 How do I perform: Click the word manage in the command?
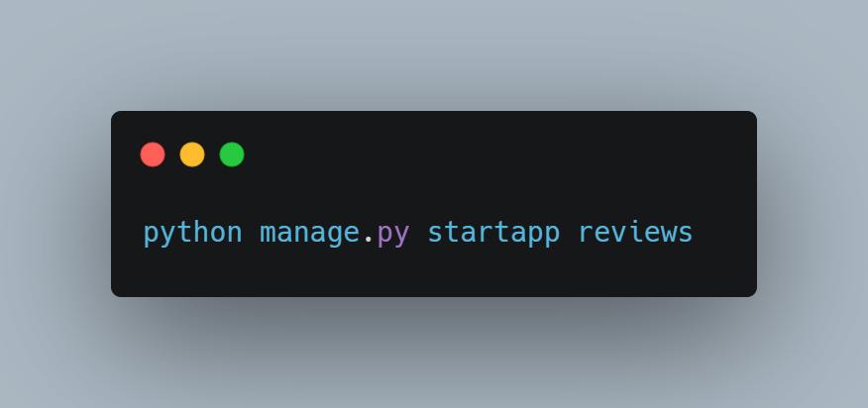[310, 233]
